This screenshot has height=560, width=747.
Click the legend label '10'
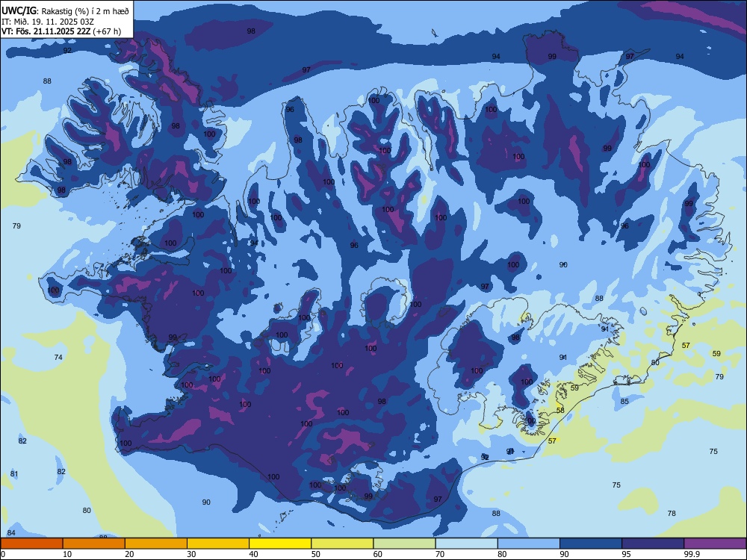(x=67, y=554)
